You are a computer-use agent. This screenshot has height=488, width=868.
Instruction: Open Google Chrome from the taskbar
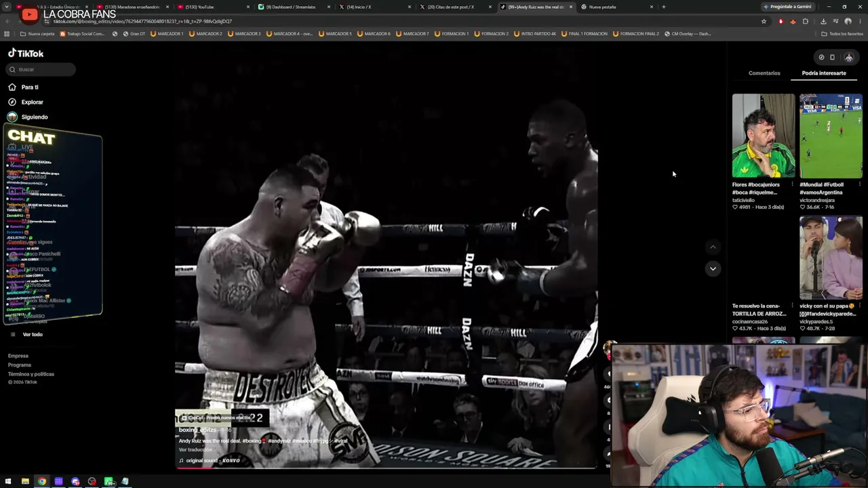pos(42,482)
